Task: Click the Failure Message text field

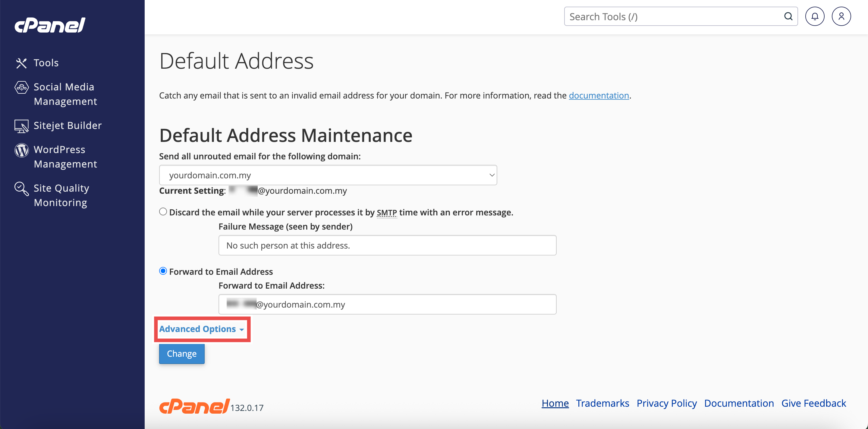Action: [x=387, y=246]
